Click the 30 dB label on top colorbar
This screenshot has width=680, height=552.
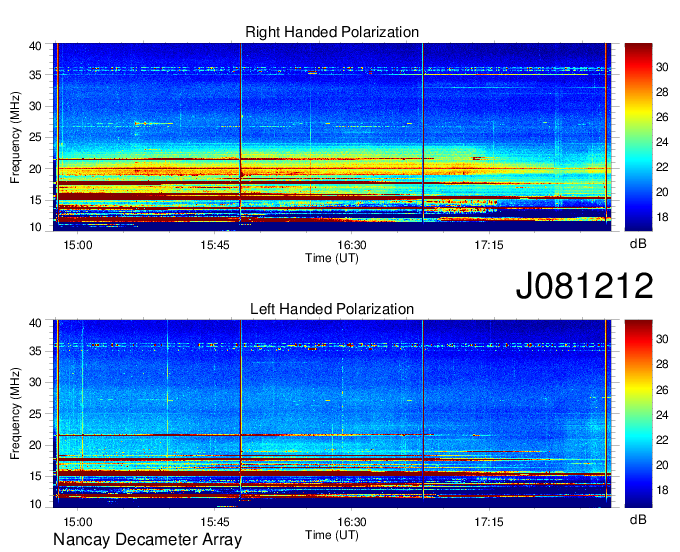click(x=662, y=67)
